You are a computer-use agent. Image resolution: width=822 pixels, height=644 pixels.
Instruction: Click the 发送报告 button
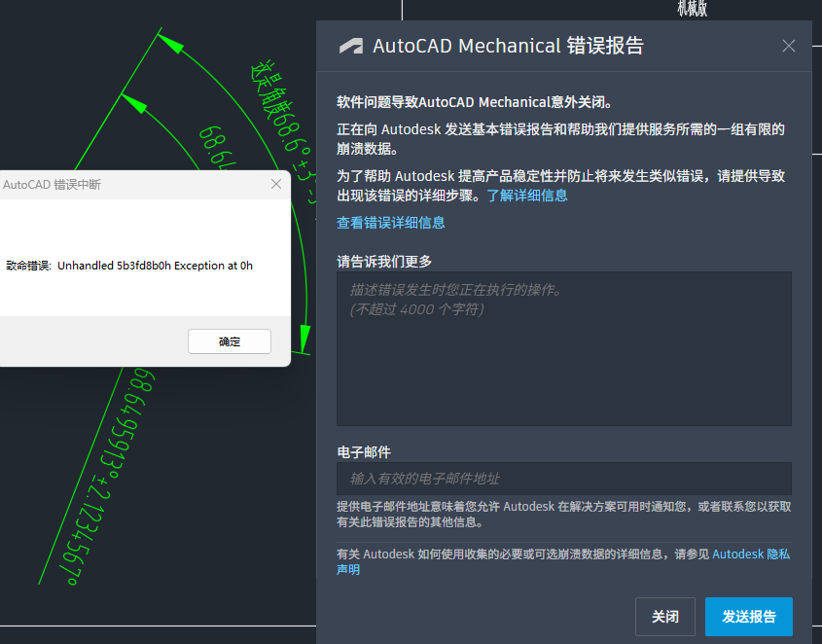pos(749,617)
